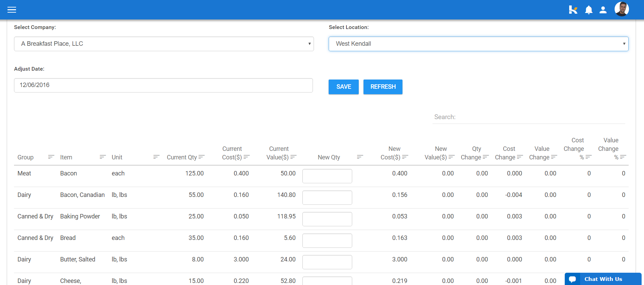Viewport: 644px width, 285px height.
Task: Click the Meat group cell
Action: (24, 173)
